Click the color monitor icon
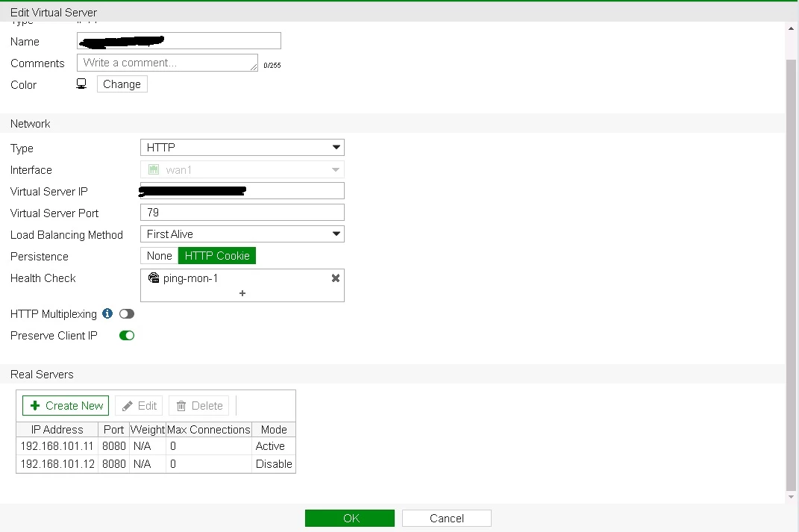799x532 pixels. pos(81,84)
